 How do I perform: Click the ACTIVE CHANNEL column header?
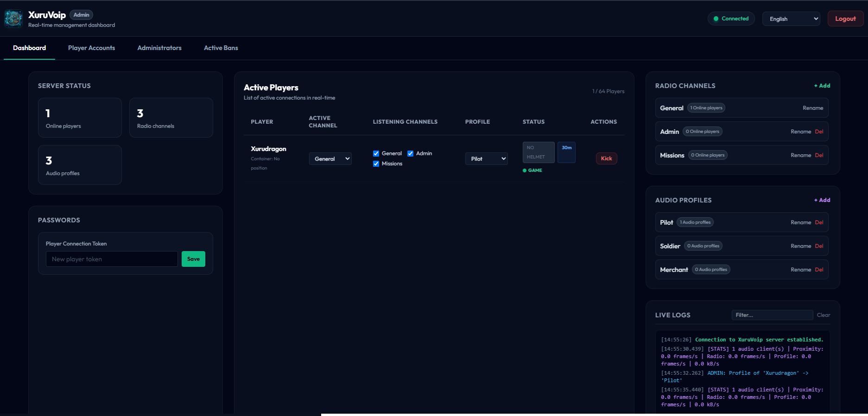(323, 122)
